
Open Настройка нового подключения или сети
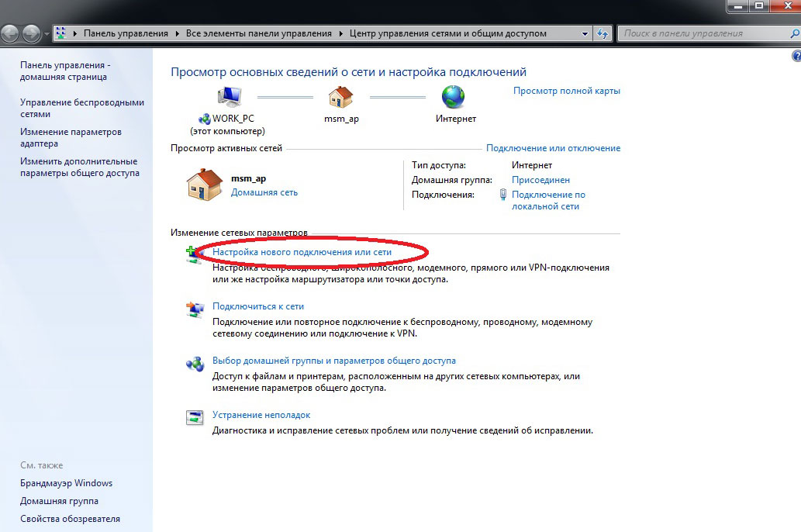click(302, 252)
